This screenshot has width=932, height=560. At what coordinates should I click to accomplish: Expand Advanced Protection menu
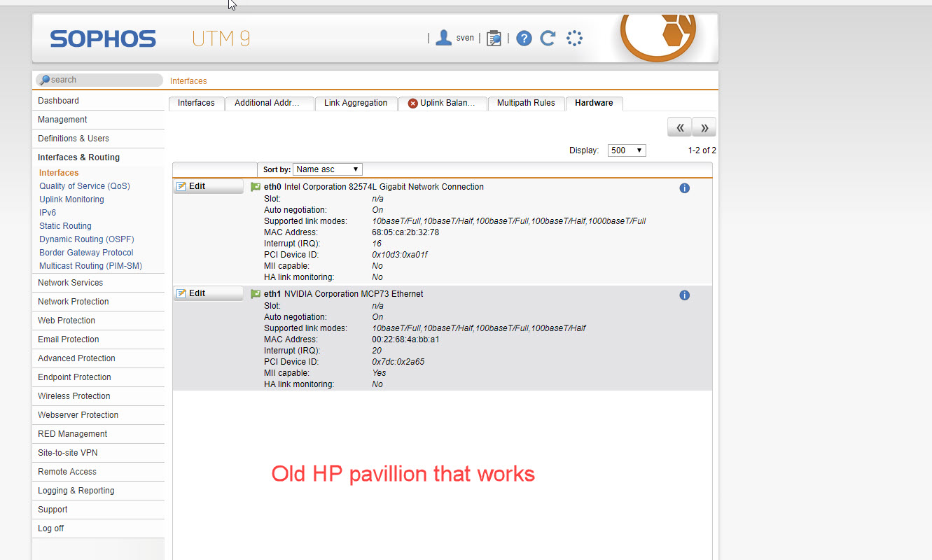98,358
